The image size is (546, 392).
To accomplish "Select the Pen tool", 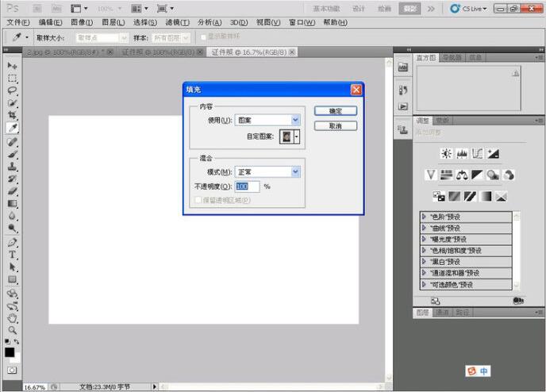I will tap(13, 242).
